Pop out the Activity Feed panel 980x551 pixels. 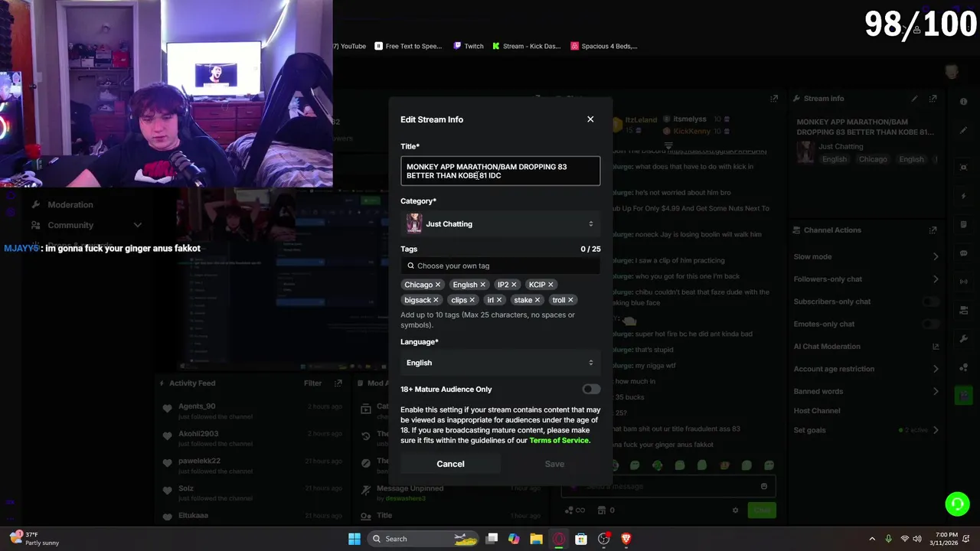[338, 383]
